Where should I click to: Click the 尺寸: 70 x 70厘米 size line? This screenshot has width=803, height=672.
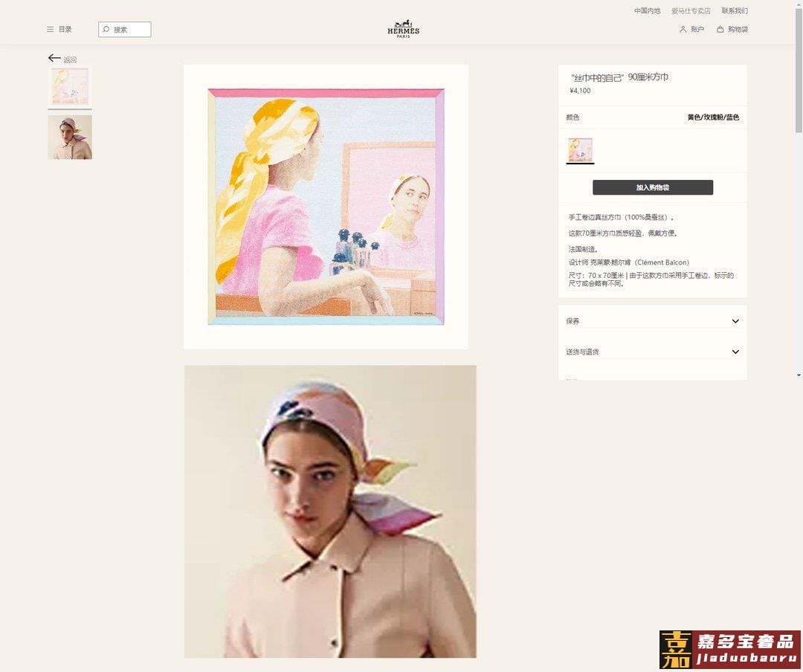pos(651,280)
